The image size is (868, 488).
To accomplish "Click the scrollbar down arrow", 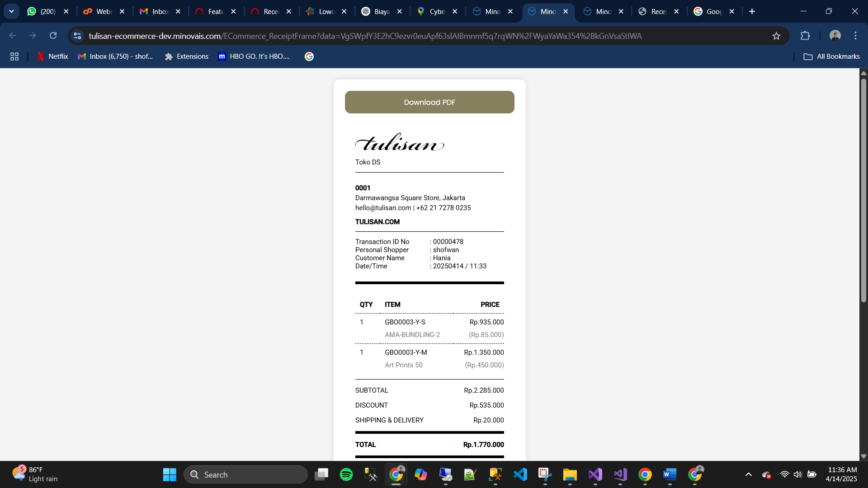I will coord(863,456).
